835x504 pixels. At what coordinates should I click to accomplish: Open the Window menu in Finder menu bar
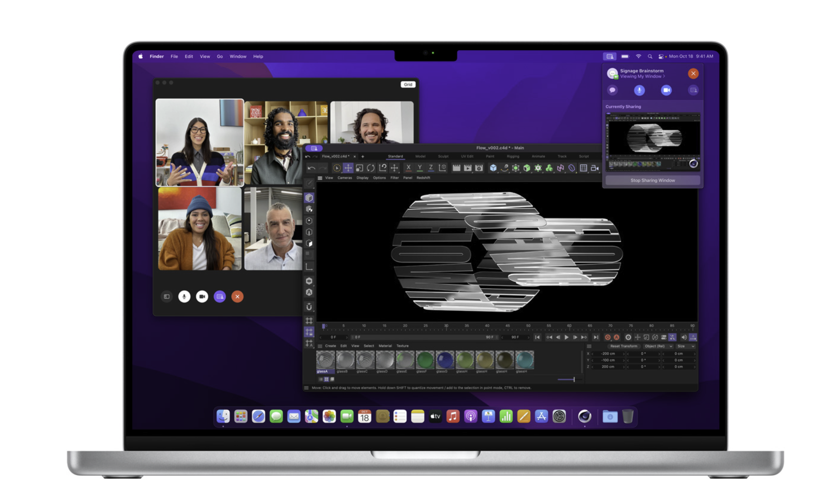click(x=238, y=56)
